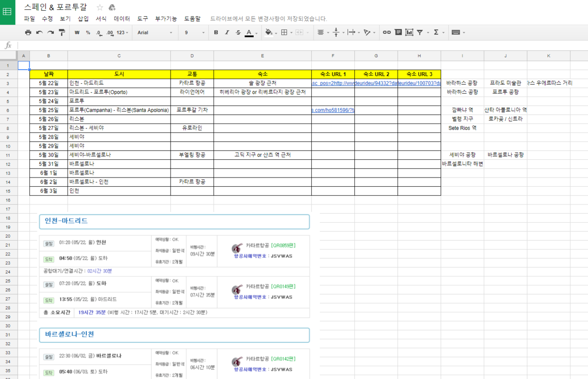
Task: Click the text rotation icon
Action: 367,32
